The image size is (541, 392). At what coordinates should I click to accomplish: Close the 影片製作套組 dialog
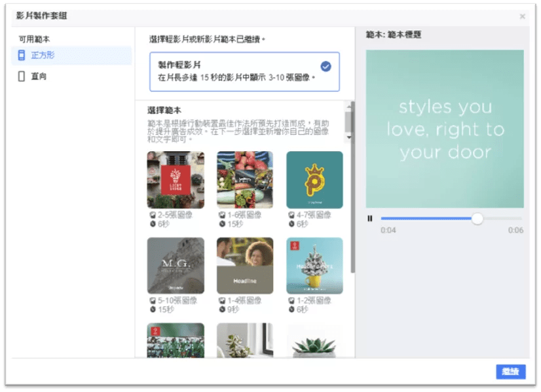[x=523, y=16]
